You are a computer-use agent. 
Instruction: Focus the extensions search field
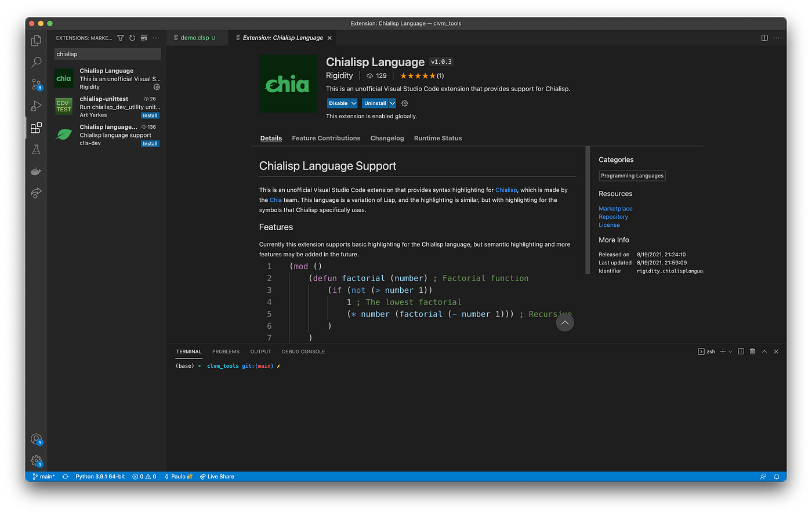coord(107,54)
